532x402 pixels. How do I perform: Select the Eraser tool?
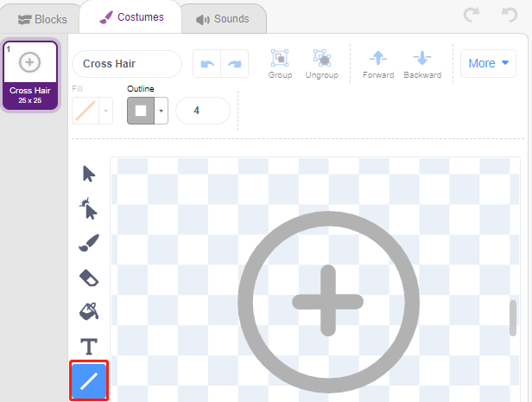pyautogui.click(x=89, y=278)
